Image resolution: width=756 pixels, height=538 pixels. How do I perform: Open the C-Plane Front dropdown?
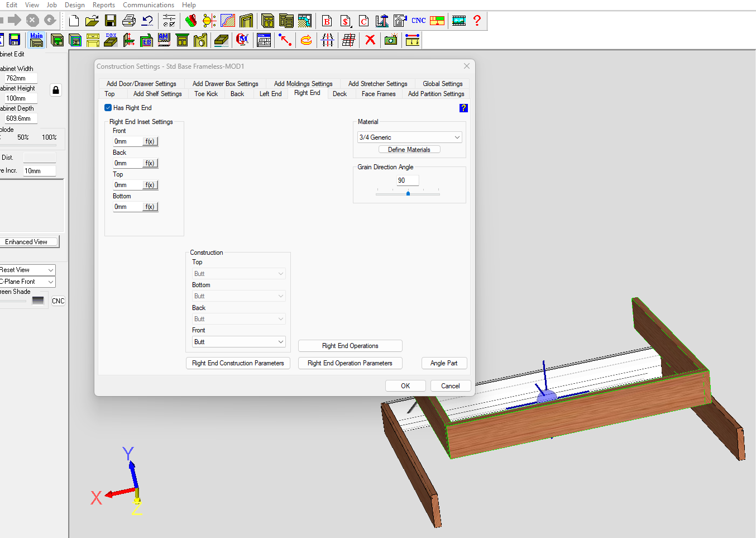[x=27, y=282]
